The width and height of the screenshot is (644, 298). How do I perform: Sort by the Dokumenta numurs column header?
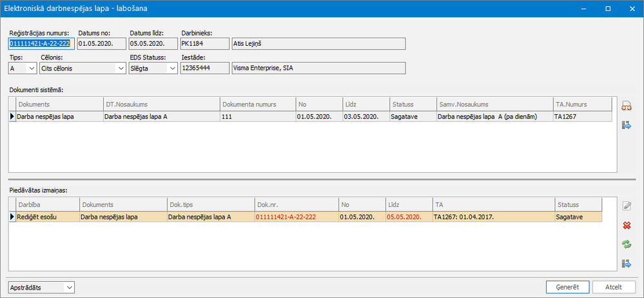tap(257, 104)
